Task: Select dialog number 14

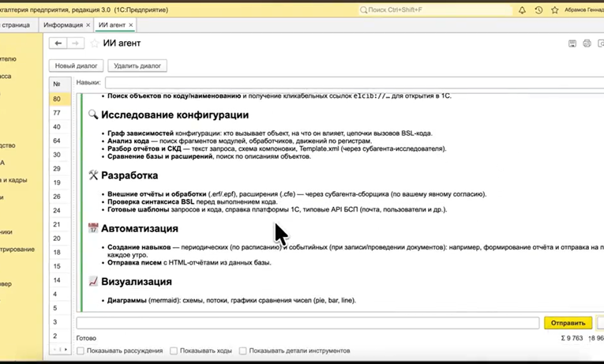Action: click(x=60, y=280)
